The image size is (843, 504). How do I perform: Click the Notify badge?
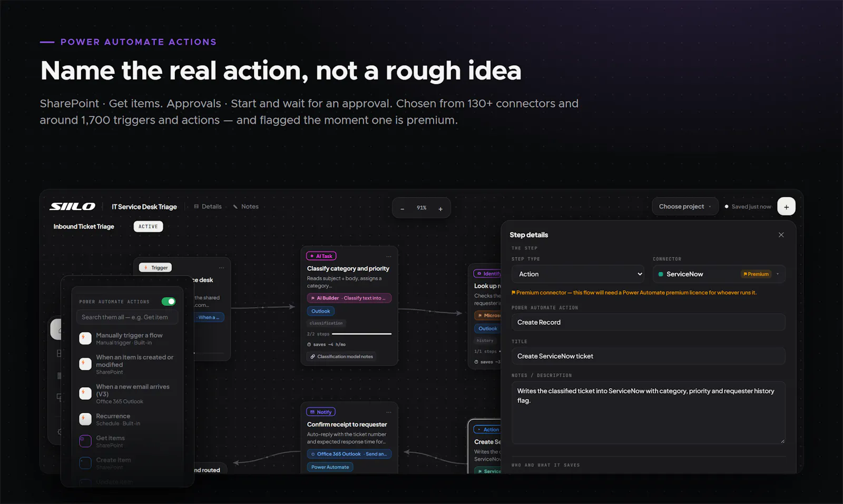(x=321, y=412)
